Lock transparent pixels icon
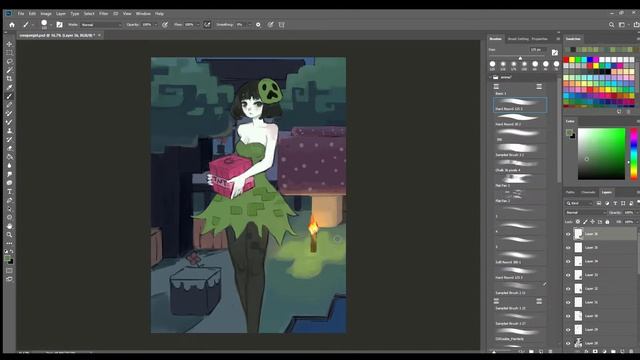This screenshot has height=360, width=640. click(x=578, y=222)
